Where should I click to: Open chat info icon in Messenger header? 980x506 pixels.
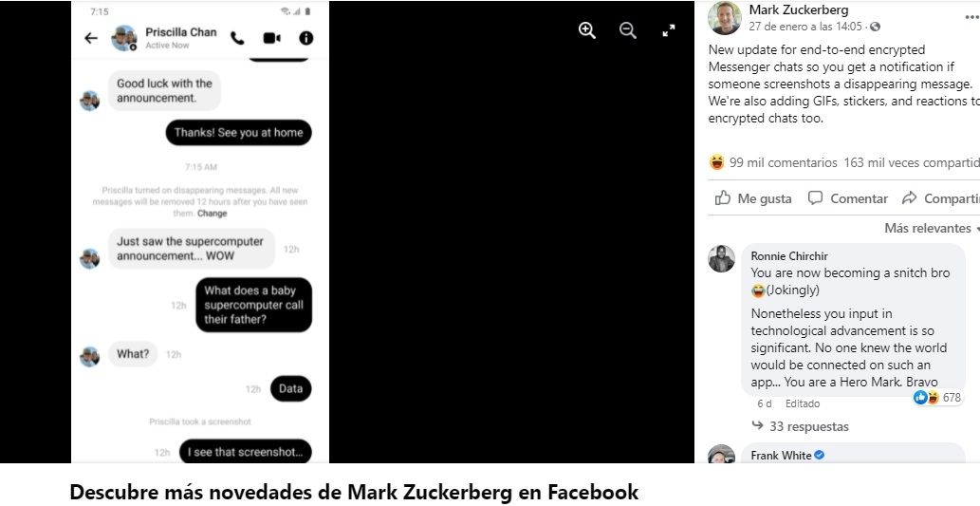coord(306,38)
